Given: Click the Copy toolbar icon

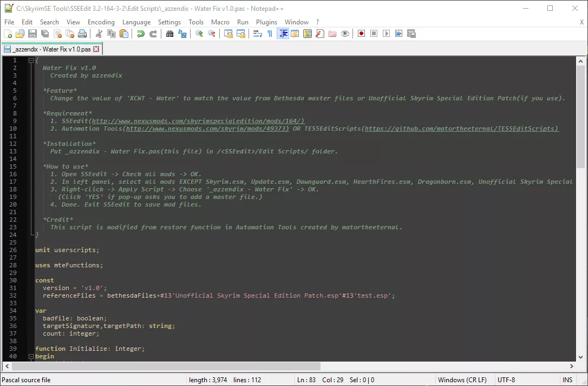Looking at the screenshot, I should click(112, 34).
